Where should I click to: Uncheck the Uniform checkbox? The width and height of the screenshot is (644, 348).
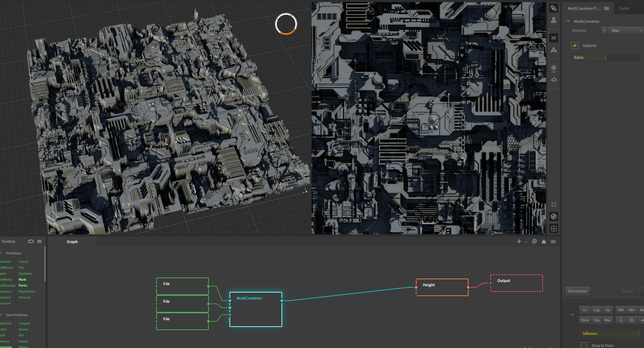(x=575, y=46)
